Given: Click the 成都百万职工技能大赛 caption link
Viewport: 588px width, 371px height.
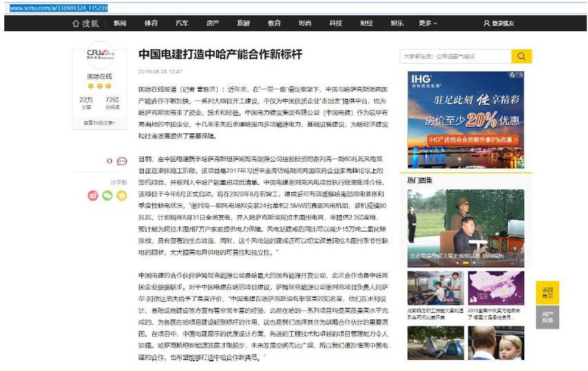Looking at the screenshot, I should coord(436,314).
